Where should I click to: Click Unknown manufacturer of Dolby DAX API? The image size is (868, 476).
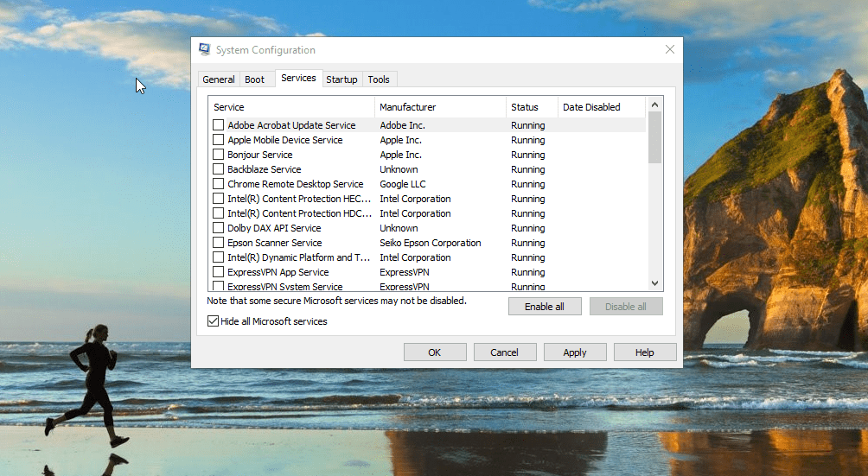399,228
